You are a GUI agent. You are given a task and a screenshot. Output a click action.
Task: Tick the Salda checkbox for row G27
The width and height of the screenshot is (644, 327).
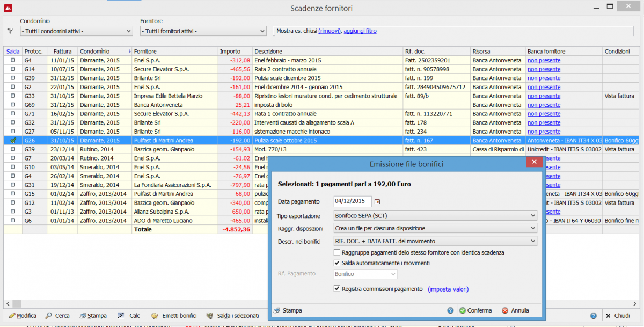13,132
